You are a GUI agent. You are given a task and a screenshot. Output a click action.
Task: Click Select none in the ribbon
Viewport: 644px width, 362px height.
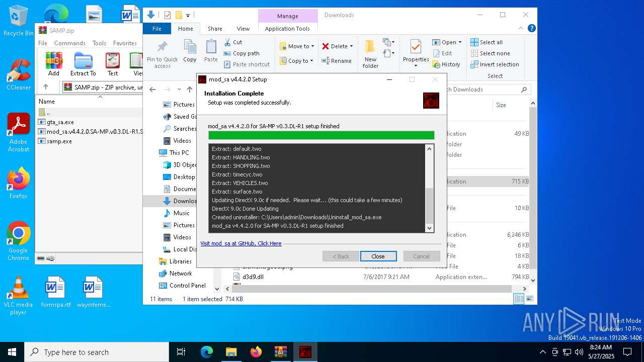click(x=490, y=53)
